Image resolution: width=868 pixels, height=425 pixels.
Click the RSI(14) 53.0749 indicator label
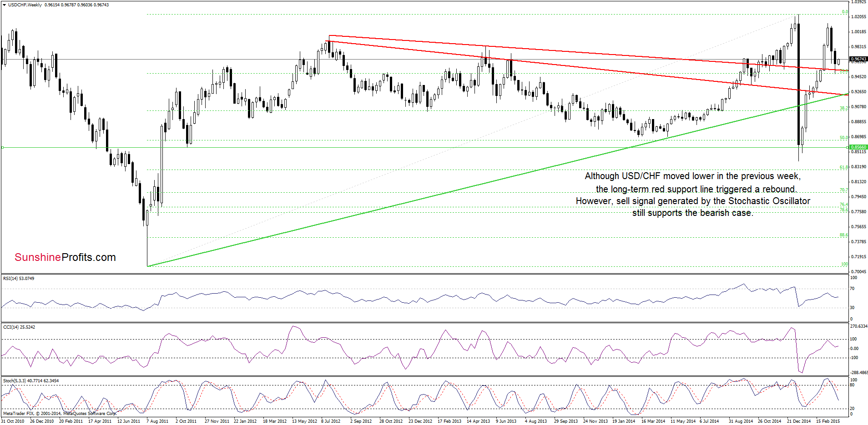click(19, 279)
